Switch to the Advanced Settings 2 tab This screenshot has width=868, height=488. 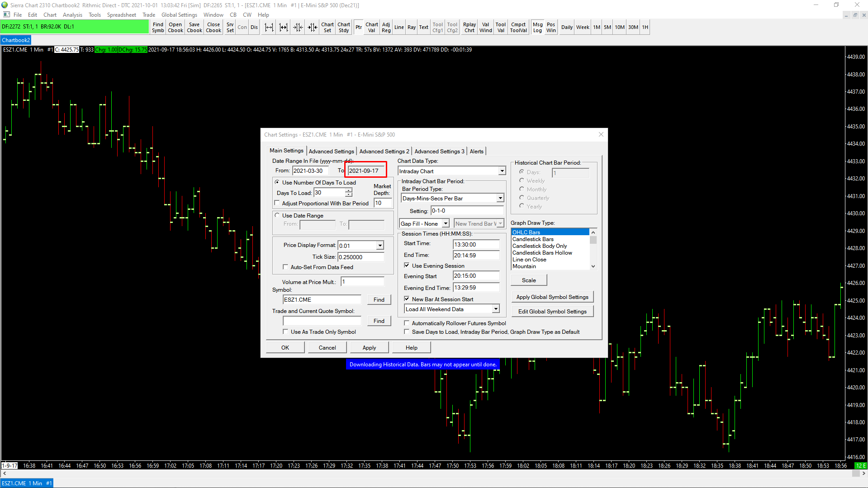pyautogui.click(x=384, y=151)
